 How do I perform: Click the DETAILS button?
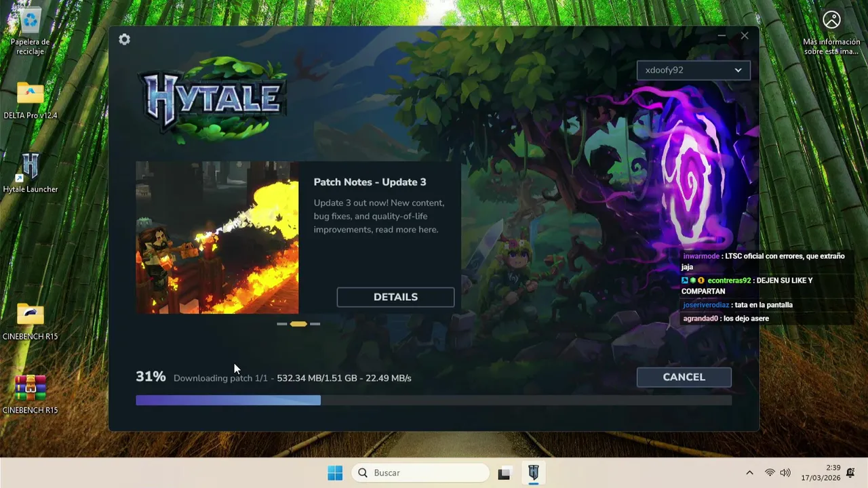coord(395,297)
